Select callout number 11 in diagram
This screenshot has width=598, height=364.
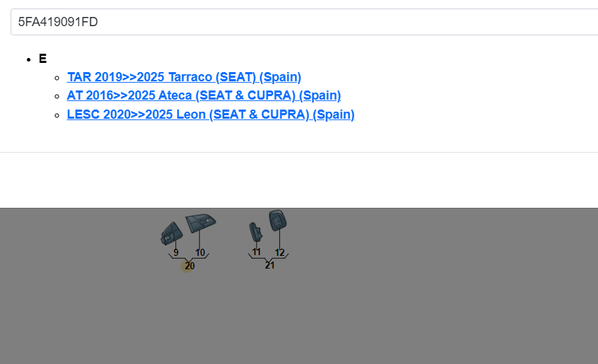click(257, 252)
